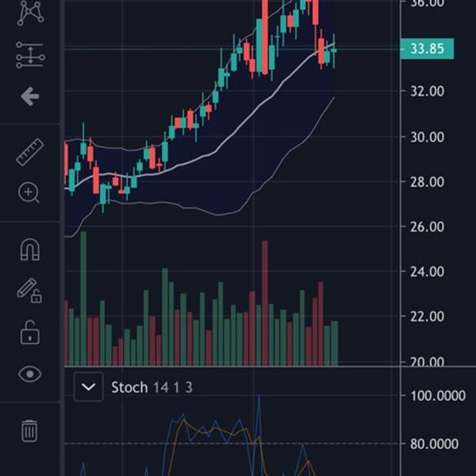Click the 80.0000 stochastic scale label
The width and height of the screenshot is (476, 476).
pyautogui.click(x=434, y=444)
